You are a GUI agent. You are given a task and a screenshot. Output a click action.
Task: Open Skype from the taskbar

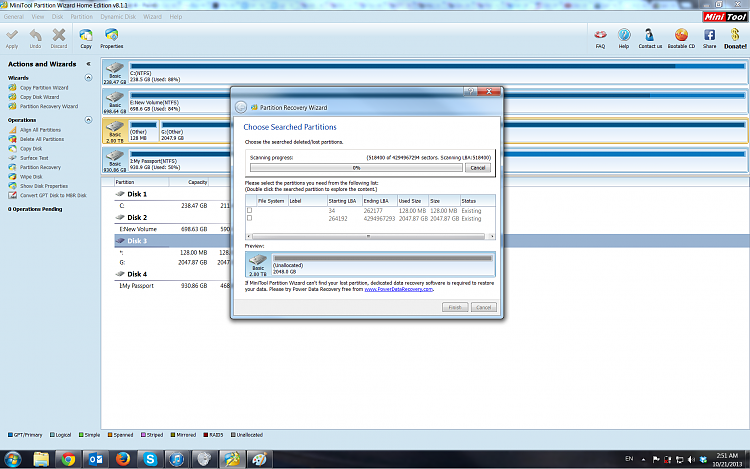click(x=150, y=459)
